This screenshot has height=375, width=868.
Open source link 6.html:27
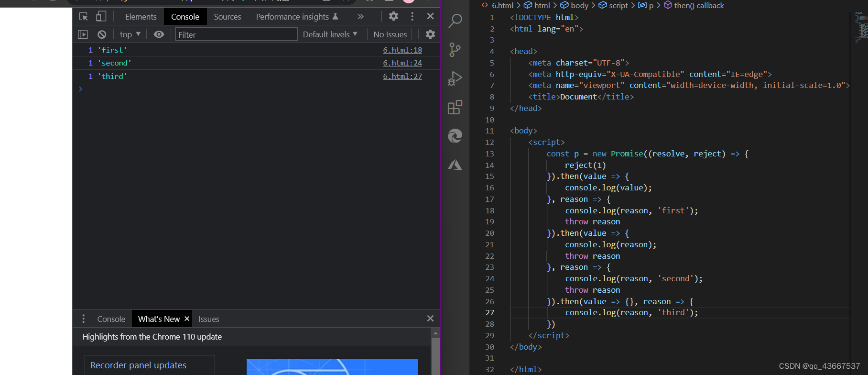402,76
